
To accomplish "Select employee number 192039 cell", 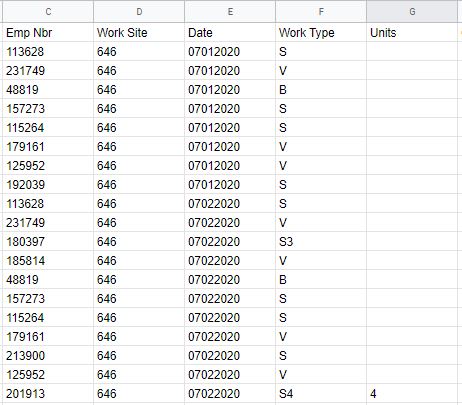I will click(x=48, y=184).
